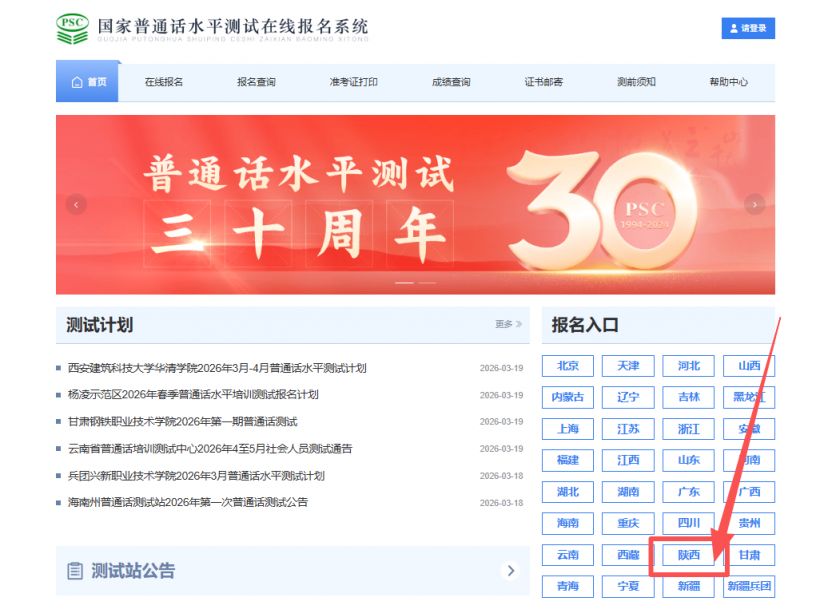The height and width of the screenshot is (613, 820).
Task: Click the 请登录 login button
Action: coord(750,28)
